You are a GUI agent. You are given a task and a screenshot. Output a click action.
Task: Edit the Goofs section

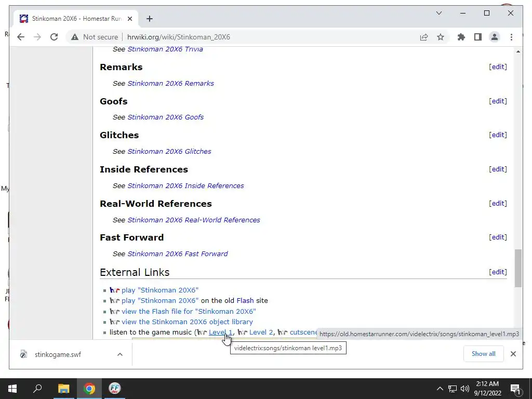(498, 101)
